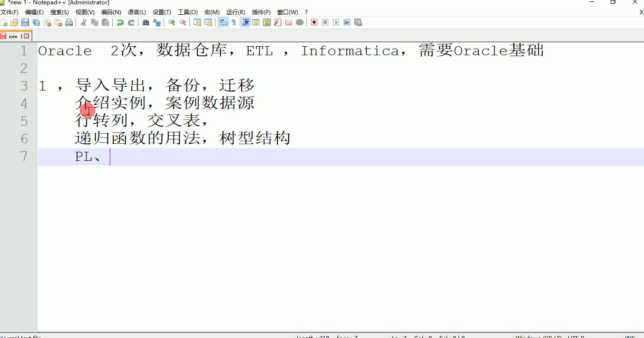
Task: Open Find with the binoculars icon
Action: [146, 22]
